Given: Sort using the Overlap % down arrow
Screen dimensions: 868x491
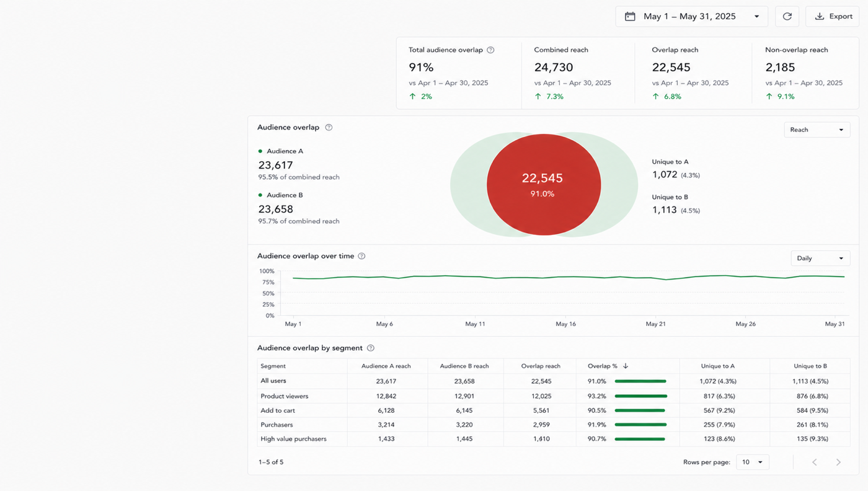Looking at the screenshot, I should (626, 366).
